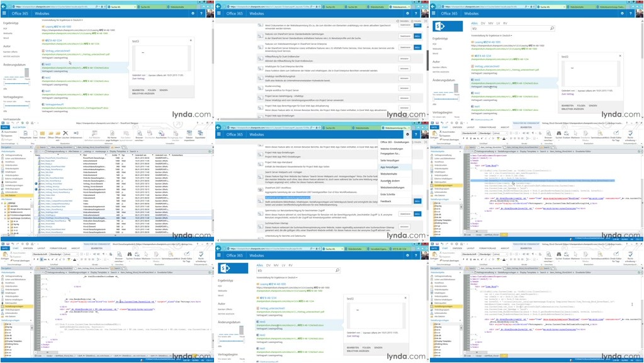Click SharePoint logo in bottom-middle screenshot
Screen dimensions: 644x363
[233, 268]
